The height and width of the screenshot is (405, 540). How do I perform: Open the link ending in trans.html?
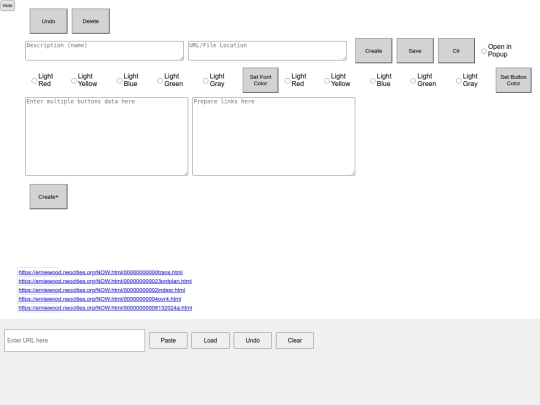[x=101, y=272]
